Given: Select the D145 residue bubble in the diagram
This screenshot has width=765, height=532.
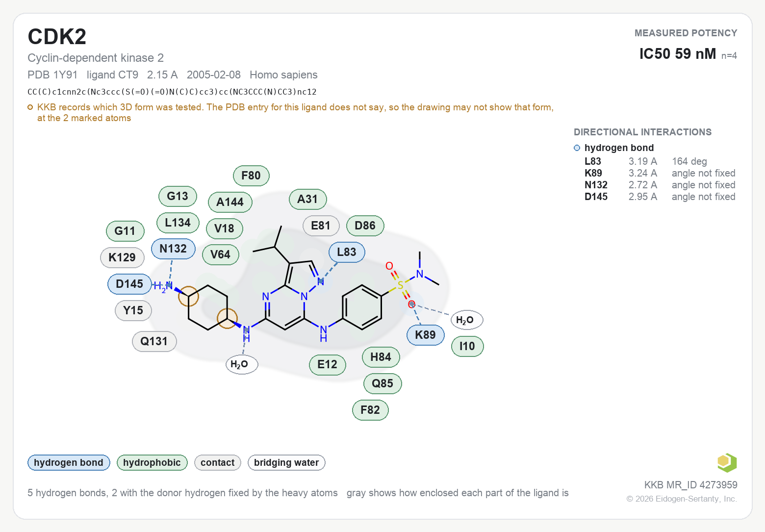Looking at the screenshot, I should click(x=129, y=284).
